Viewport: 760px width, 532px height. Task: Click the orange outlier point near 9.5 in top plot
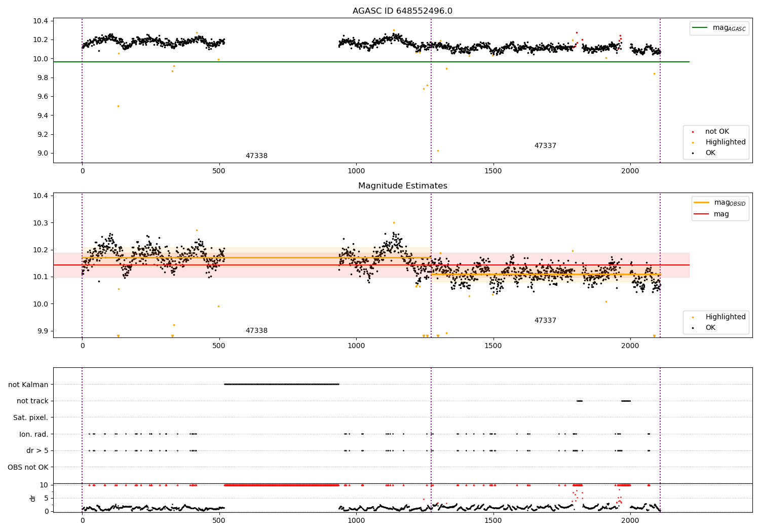[x=119, y=106]
